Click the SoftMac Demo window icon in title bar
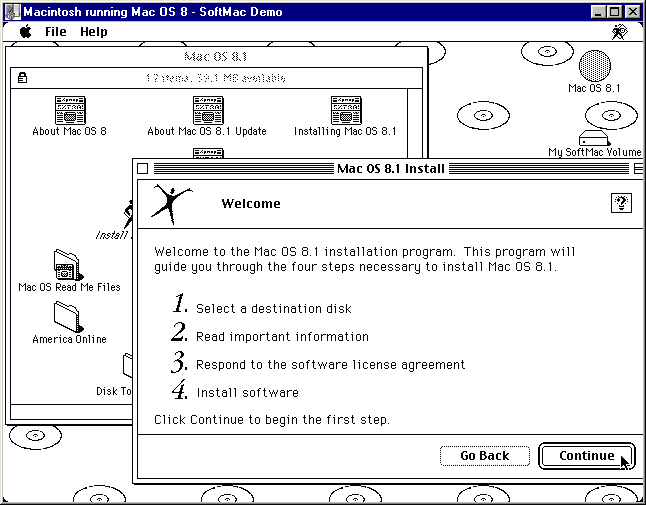646x505 pixels. pyautogui.click(x=12, y=12)
